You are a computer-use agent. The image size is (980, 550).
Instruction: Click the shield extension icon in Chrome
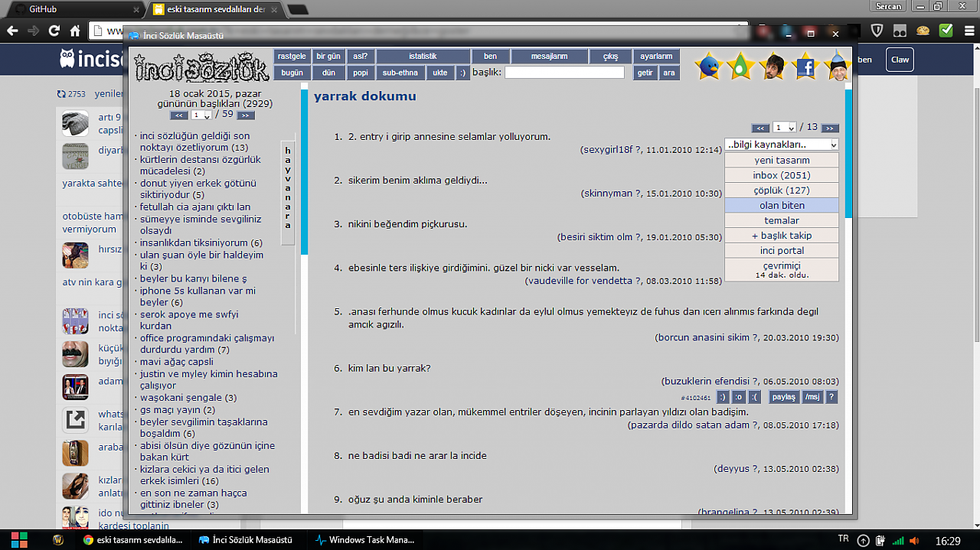tap(878, 31)
